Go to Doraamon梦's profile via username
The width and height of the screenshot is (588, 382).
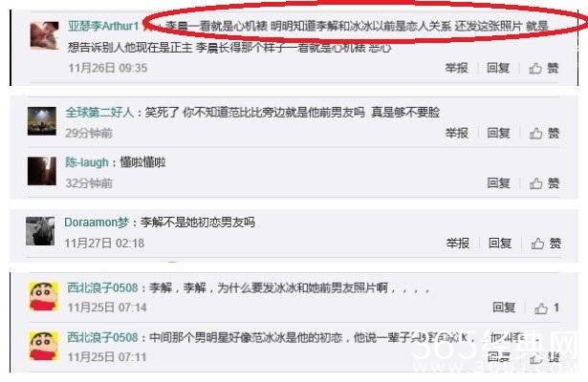coord(97,223)
